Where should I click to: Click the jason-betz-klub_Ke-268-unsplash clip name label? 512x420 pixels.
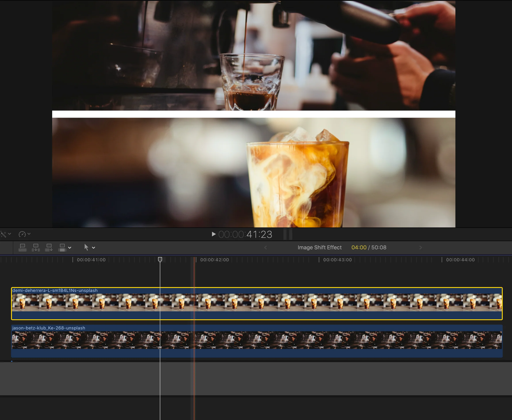click(49, 328)
